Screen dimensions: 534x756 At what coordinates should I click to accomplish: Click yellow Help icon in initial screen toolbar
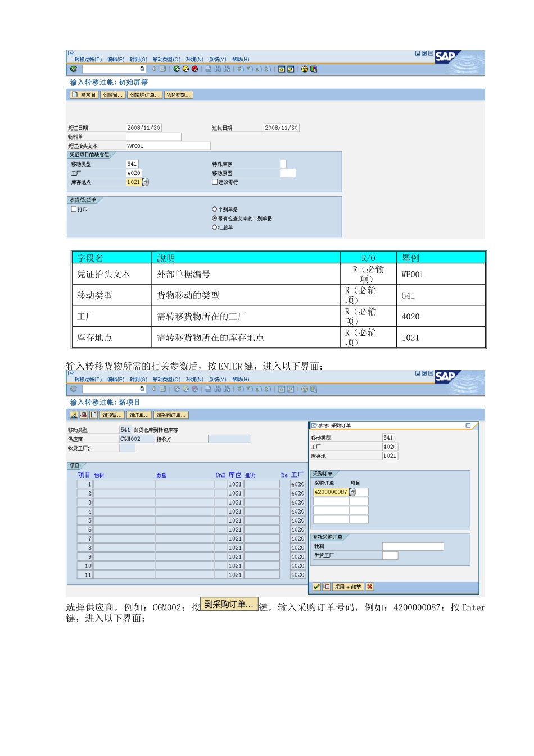point(305,69)
